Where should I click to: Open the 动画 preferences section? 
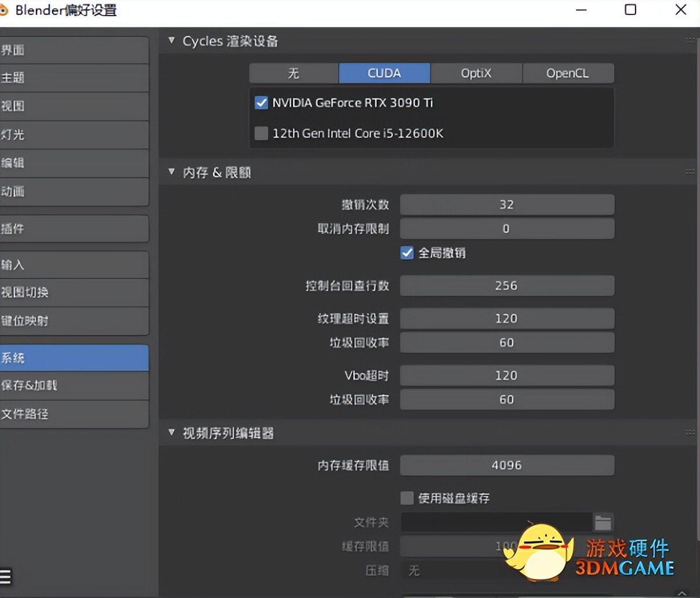[74, 192]
